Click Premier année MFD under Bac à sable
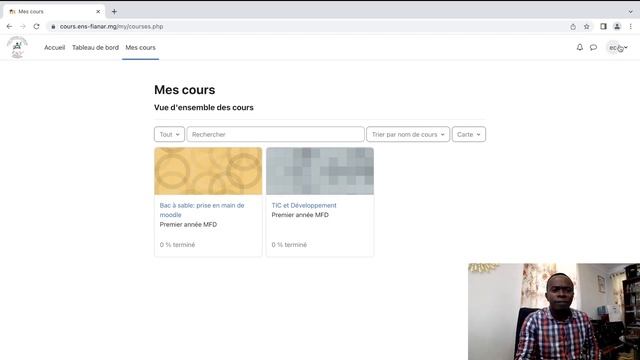Viewport: 640px width, 360px height. point(188,224)
